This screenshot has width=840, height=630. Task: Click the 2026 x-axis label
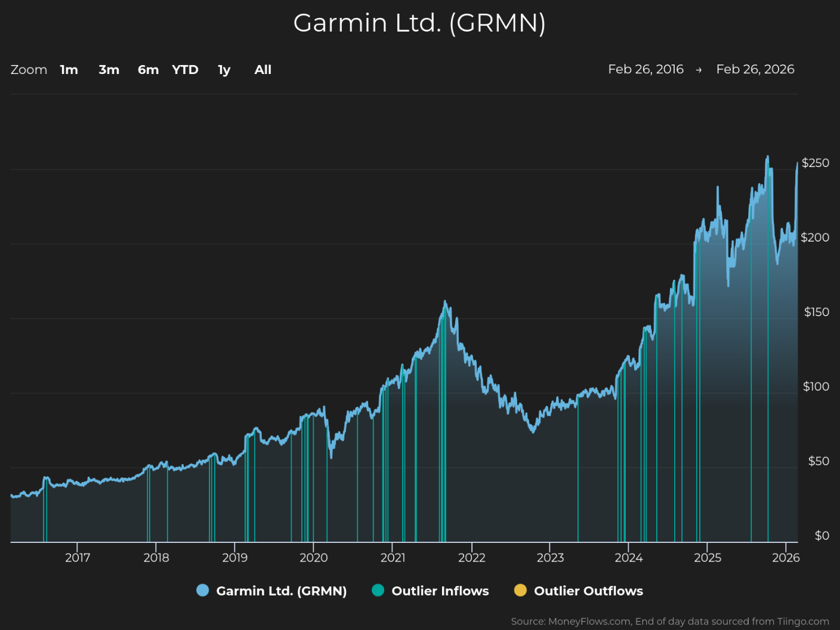tap(786, 558)
